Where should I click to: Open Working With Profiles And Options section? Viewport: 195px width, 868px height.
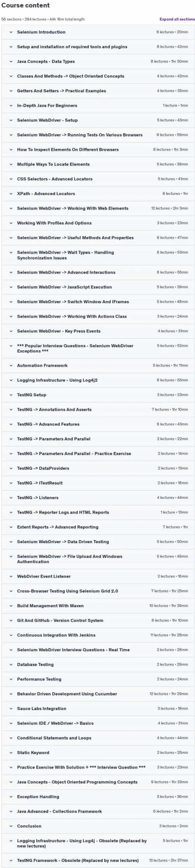[x=98, y=223]
